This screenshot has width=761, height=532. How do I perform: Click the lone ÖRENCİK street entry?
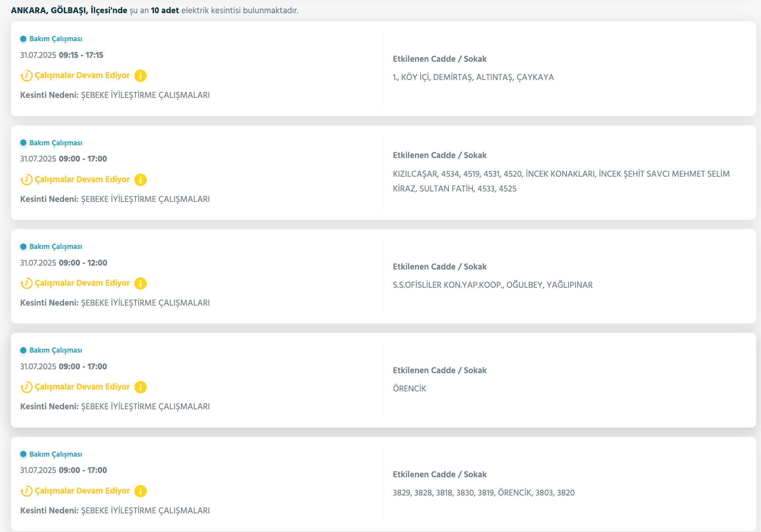point(409,389)
